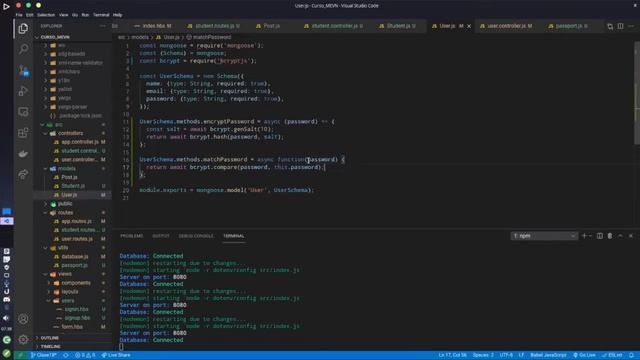This screenshot has width=640, height=360.
Task: Maximize the panel with the up chevron
Action: (620, 236)
